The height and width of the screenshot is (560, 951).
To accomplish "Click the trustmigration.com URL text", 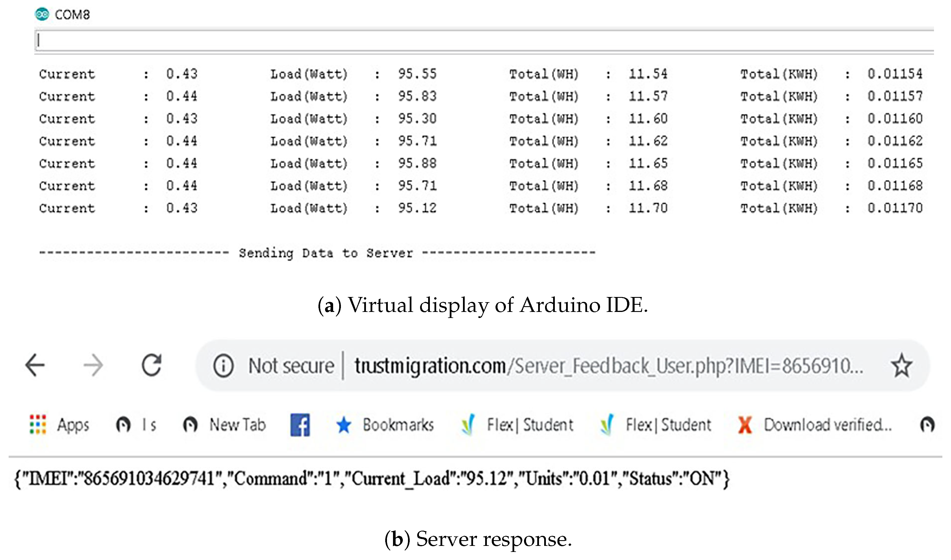I will click(430, 366).
